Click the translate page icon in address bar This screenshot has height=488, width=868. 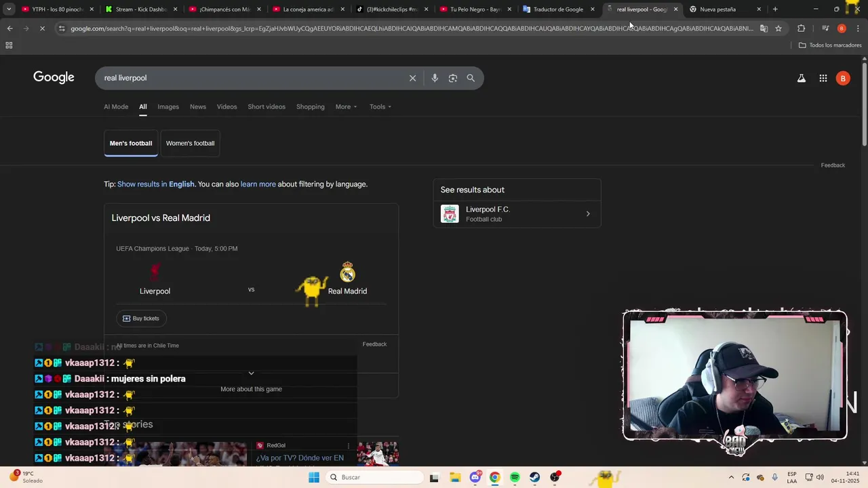764,28
